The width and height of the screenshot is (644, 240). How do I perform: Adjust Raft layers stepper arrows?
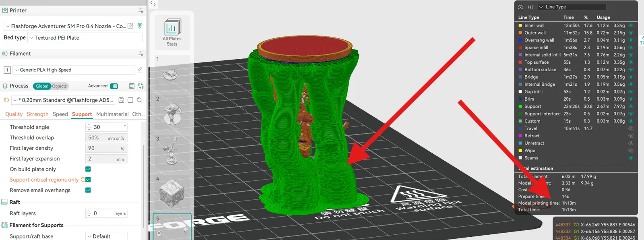click(89, 213)
